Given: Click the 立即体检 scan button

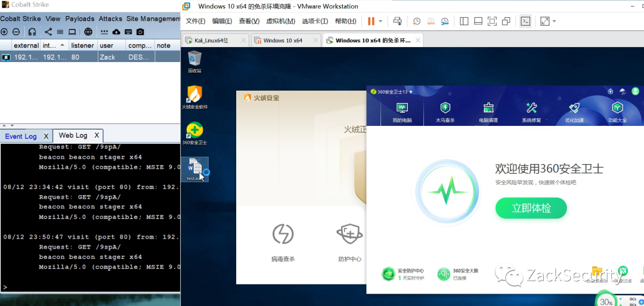Looking at the screenshot, I should 531,208.
